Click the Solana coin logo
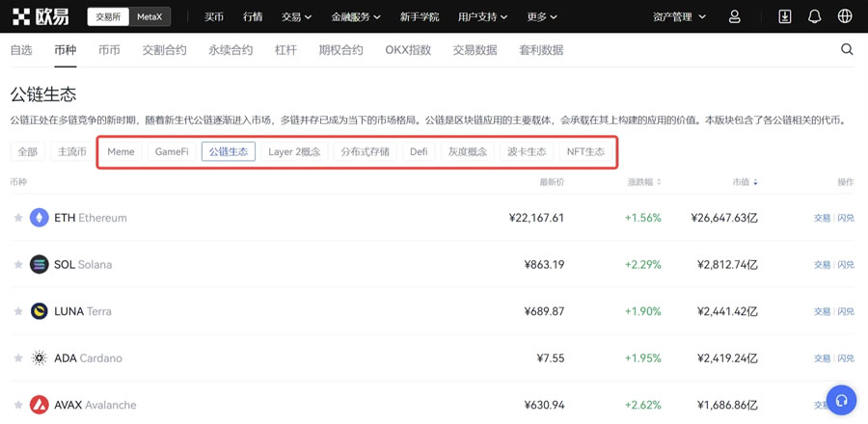868x424 pixels. pyautogui.click(x=40, y=264)
